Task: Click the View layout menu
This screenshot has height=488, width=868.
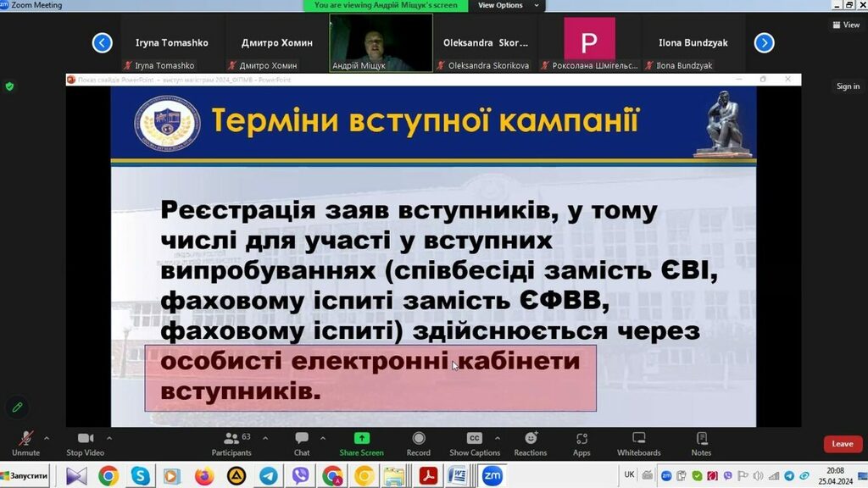Action: click(846, 25)
